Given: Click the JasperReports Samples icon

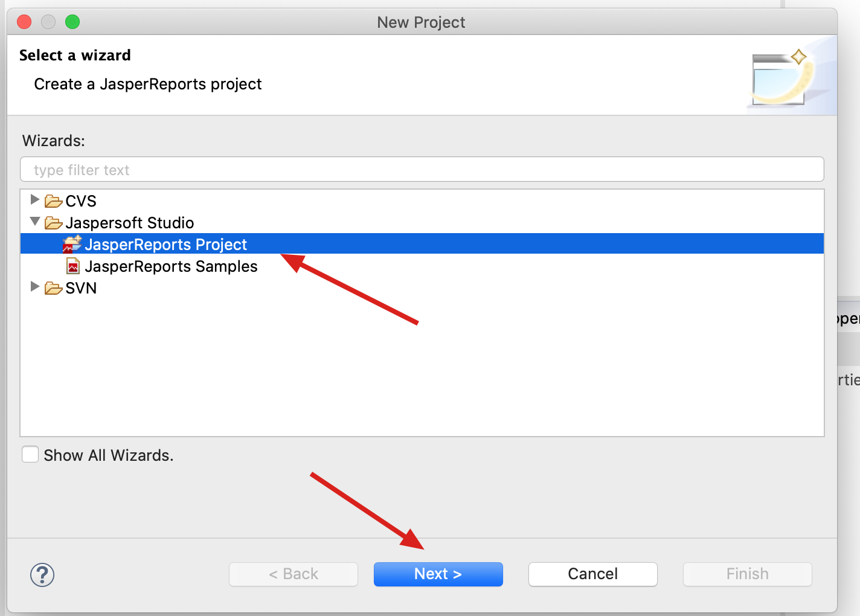Looking at the screenshot, I should click(x=72, y=266).
